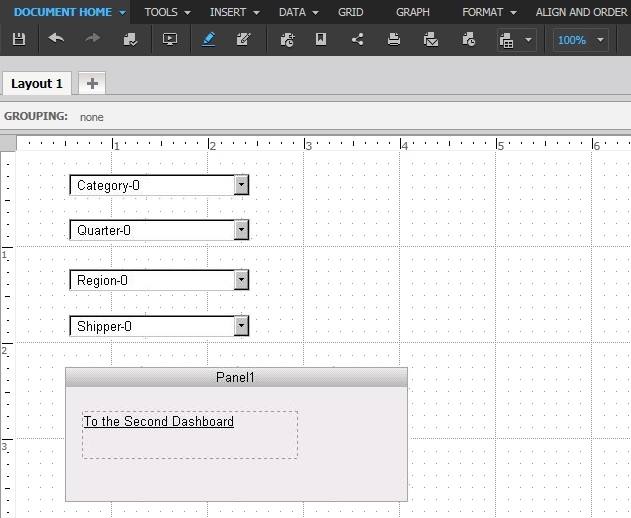Click the To the Second Dashboard link
Image resolution: width=631 pixels, height=518 pixels.
tap(159, 421)
